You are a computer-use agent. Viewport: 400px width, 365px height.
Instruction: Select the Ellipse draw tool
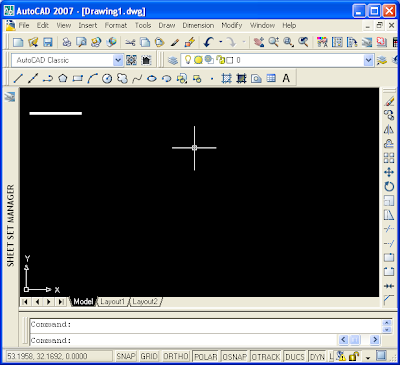point(152,79)
